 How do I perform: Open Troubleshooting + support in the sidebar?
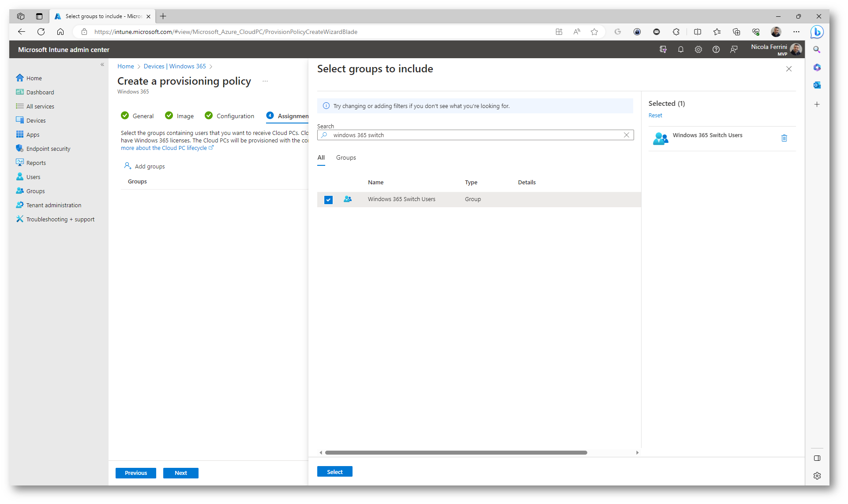[60, 219]
